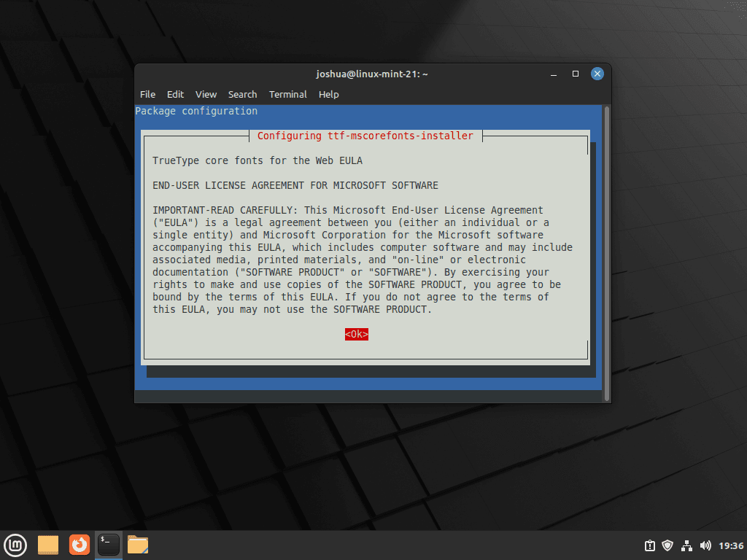
Task: Accept the EULA by pressing Ok
Action: pyautogui.click(x=356, y=334)
